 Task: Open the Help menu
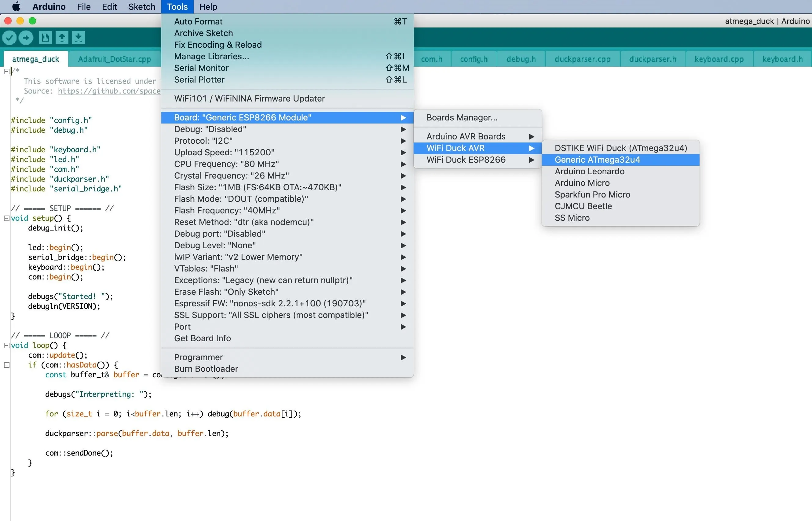click(208, 7)
